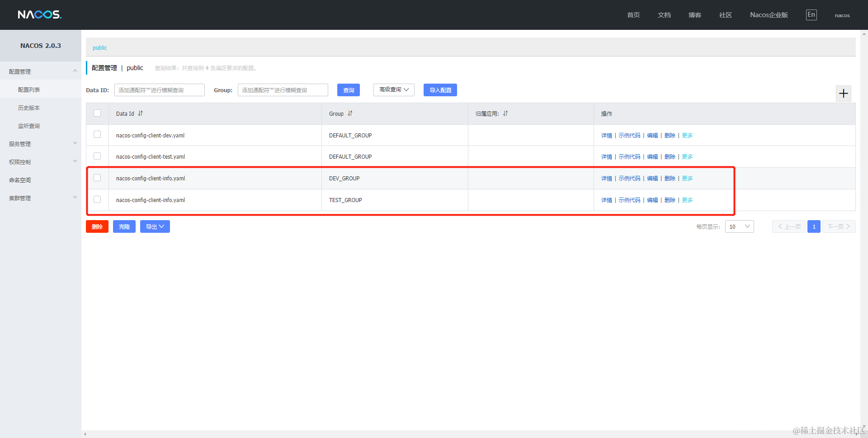This screenshot has width=868, height=438.
Task: Open 示例代码 for nacos-config-client-test.yaml
Action: [x=629, y=157]
